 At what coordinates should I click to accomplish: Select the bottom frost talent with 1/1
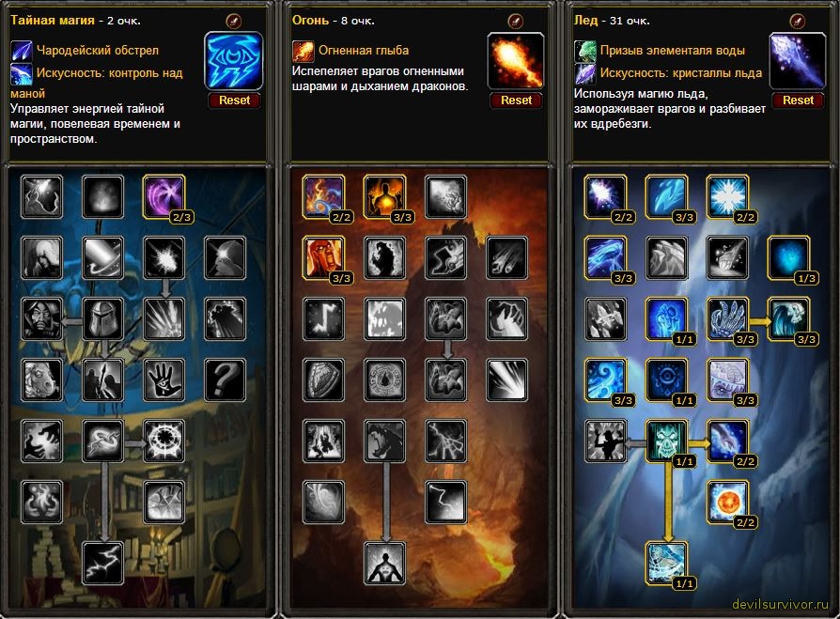tap(666, 563)
